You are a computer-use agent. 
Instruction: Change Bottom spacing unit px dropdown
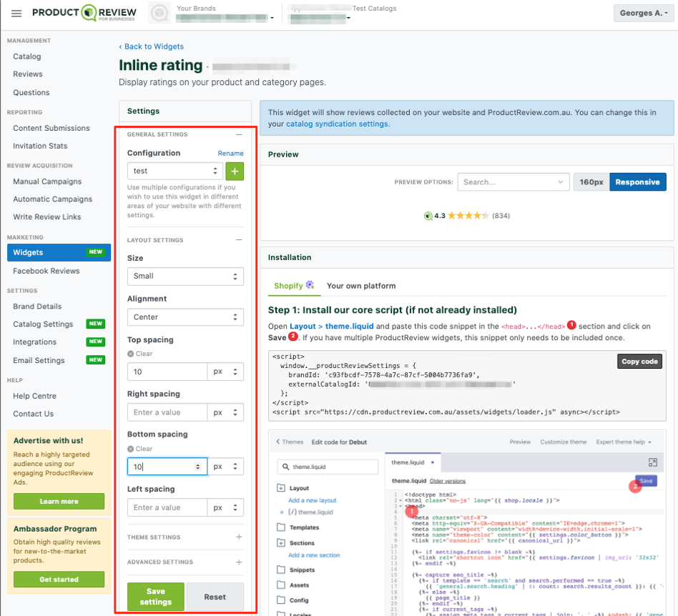[225, 467]
